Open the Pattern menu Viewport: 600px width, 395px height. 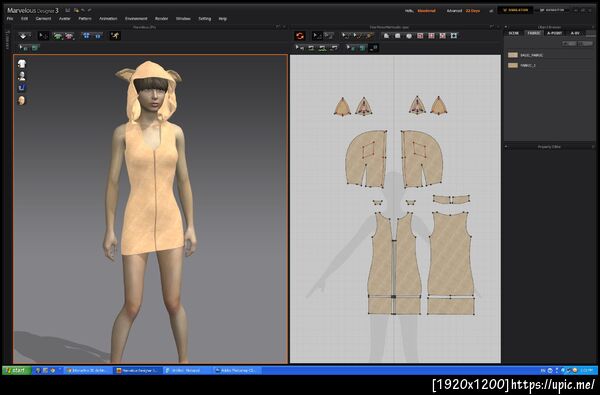tap(85, 18)
